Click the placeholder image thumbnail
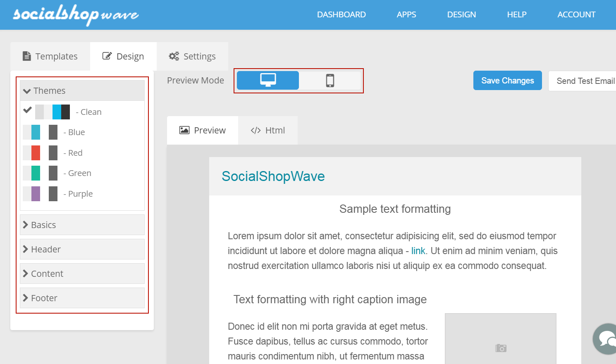 [501, 339]
